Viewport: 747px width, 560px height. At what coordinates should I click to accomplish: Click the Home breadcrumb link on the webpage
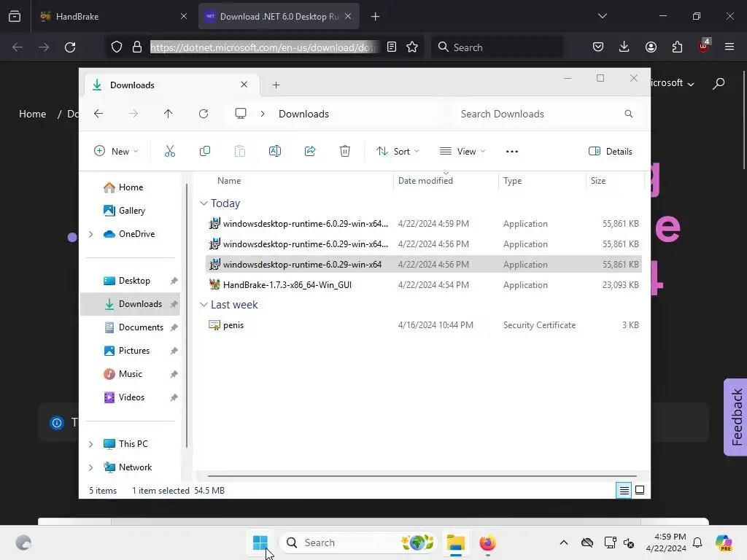point(32,114)
